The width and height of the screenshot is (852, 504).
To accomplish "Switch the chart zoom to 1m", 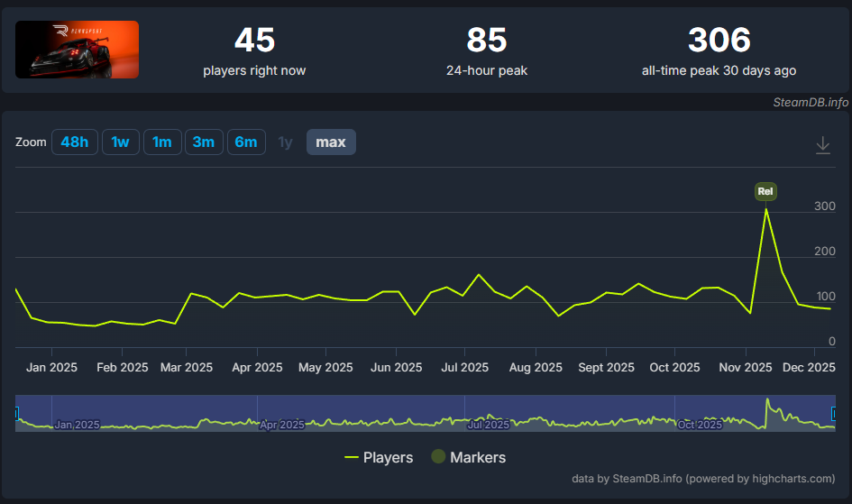I will point(162,142).
